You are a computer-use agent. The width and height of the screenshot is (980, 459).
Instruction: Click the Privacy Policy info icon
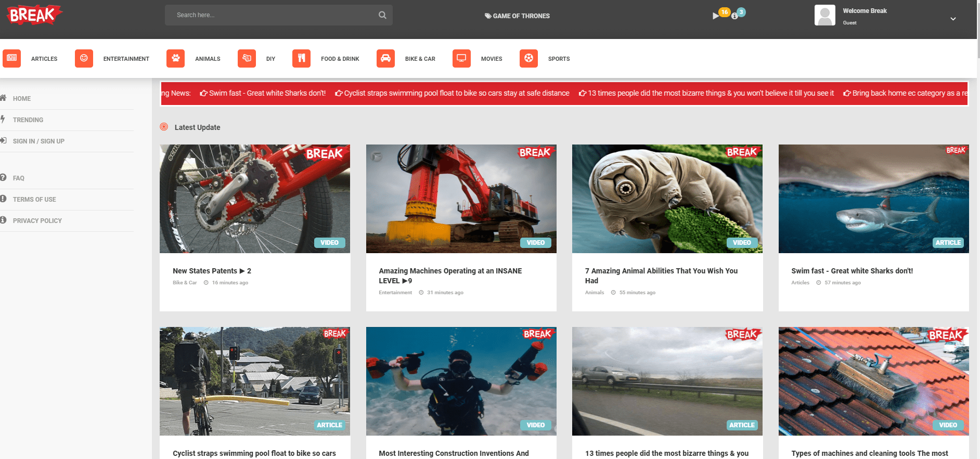[x=3, y=220]
